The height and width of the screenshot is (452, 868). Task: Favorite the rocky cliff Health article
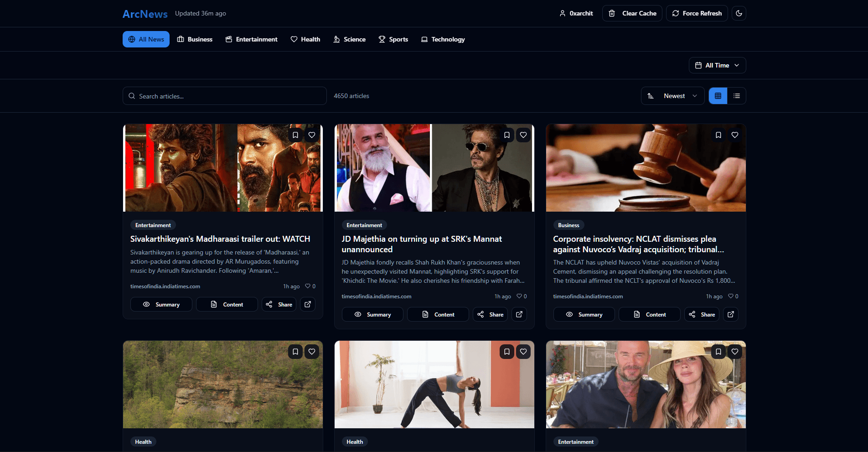point(312,352)
